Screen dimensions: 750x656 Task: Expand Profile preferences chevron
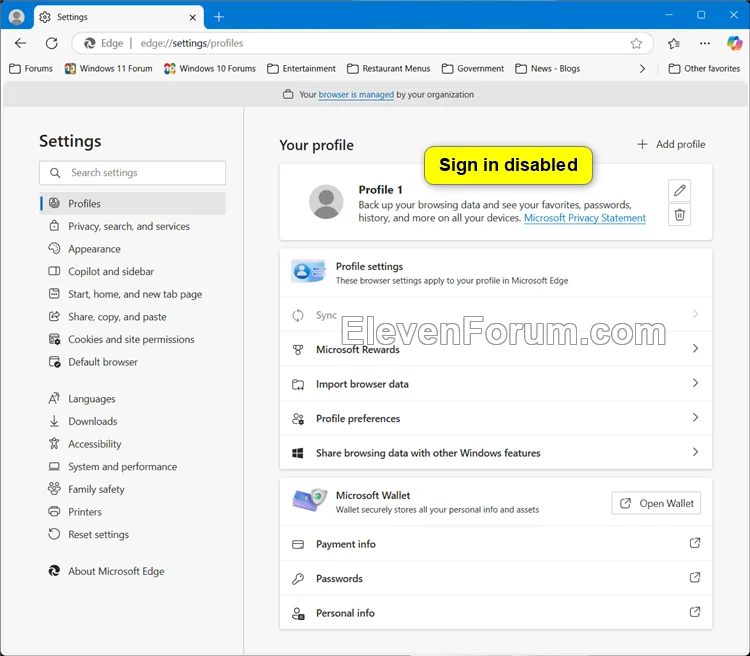[695, 417]
